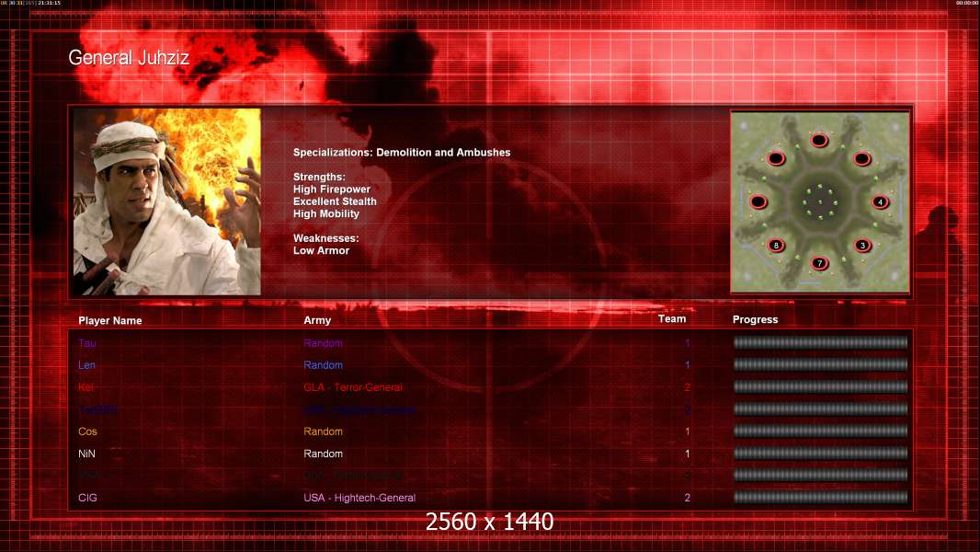Image resolution: width=980 pixels, height=552 pixels.
Task: Select player name 'Cos'
Action: (x=87, y=431)
